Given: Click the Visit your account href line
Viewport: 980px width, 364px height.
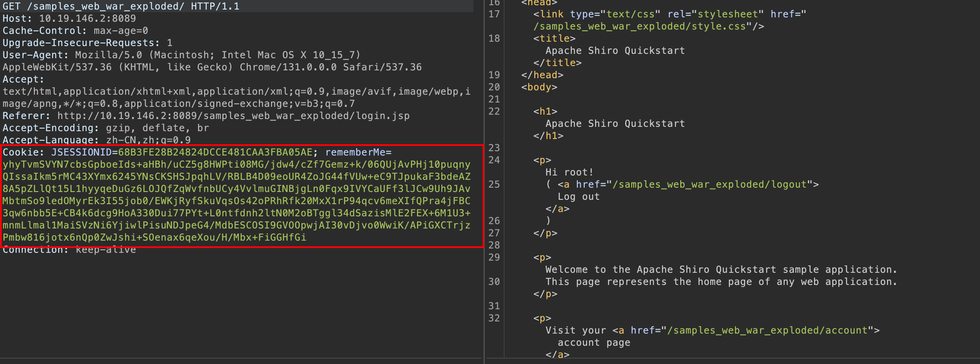Looking at the screenshot, I should [x=712, y=330].
